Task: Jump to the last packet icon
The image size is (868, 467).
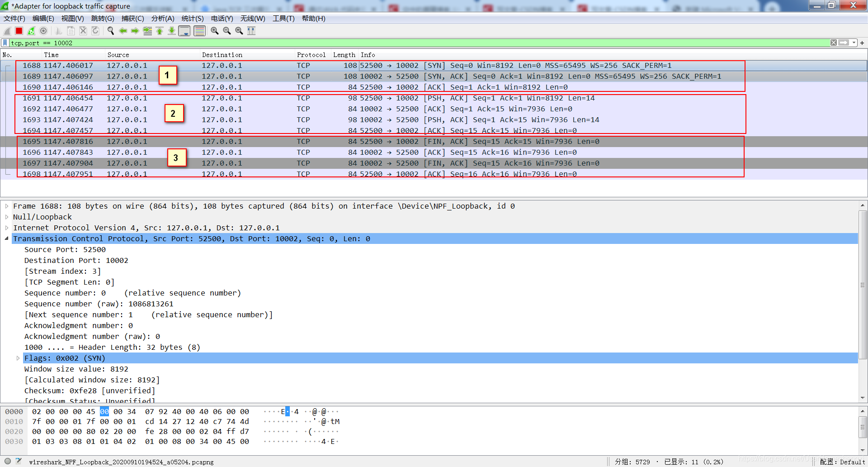Action: point(172,31)
